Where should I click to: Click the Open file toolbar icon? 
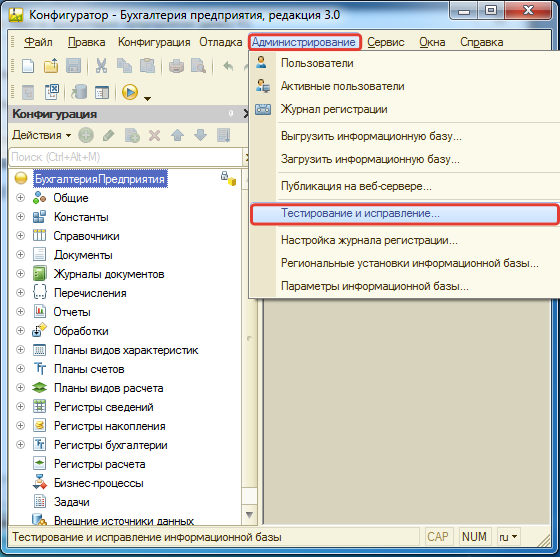pyautogui.click(x=51, y=66)
